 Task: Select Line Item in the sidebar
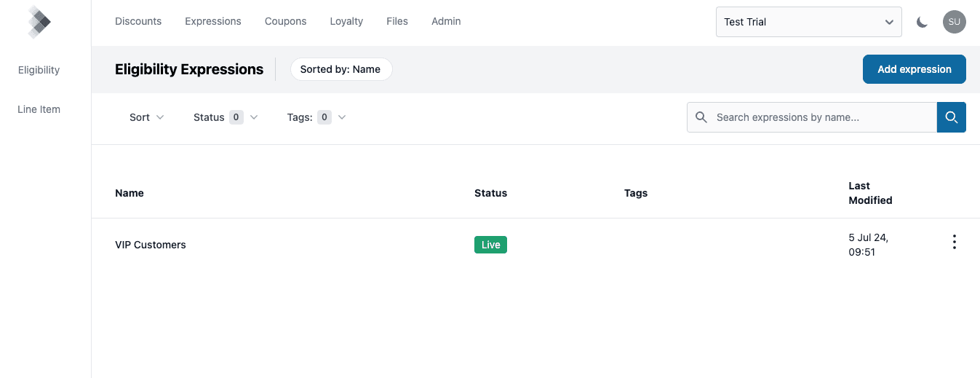[x=39, y=109]
